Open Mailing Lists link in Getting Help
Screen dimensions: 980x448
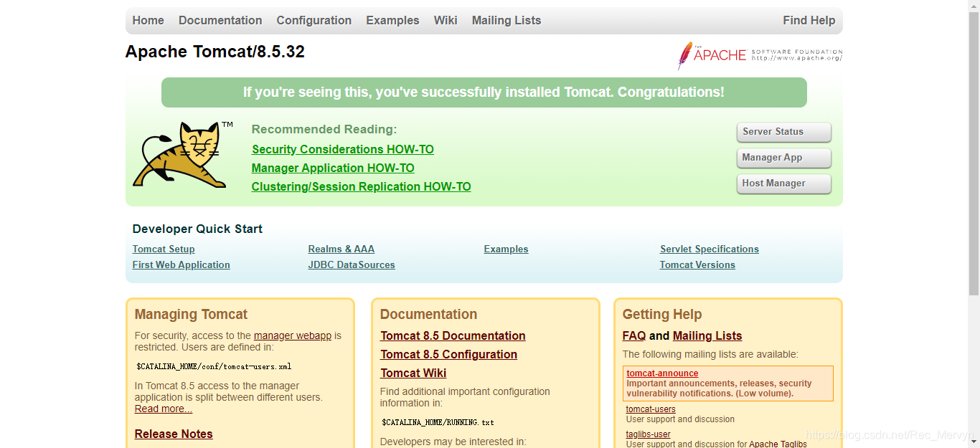pos(707,335)
